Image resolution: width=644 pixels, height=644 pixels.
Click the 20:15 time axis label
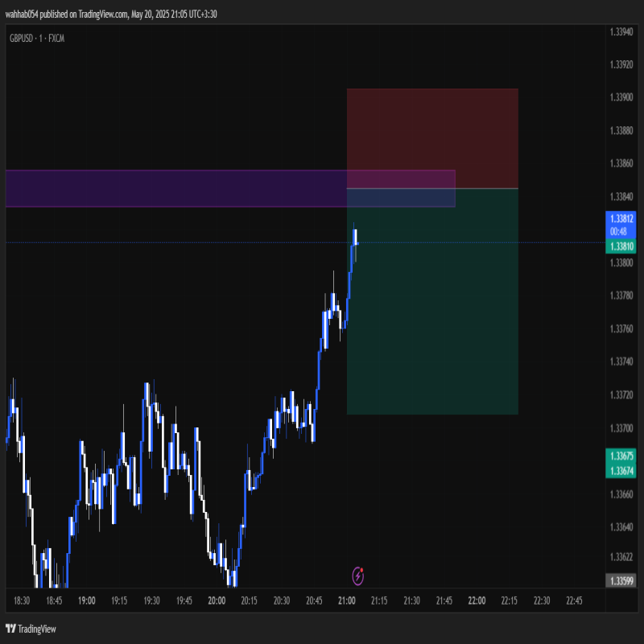point(250,601)
